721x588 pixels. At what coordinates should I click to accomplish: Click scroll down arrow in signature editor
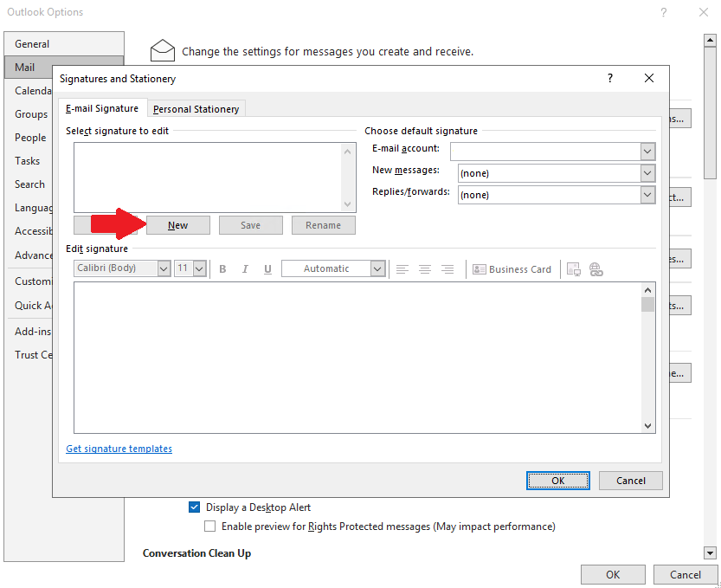pyautogui.click(x=648, y=425)
